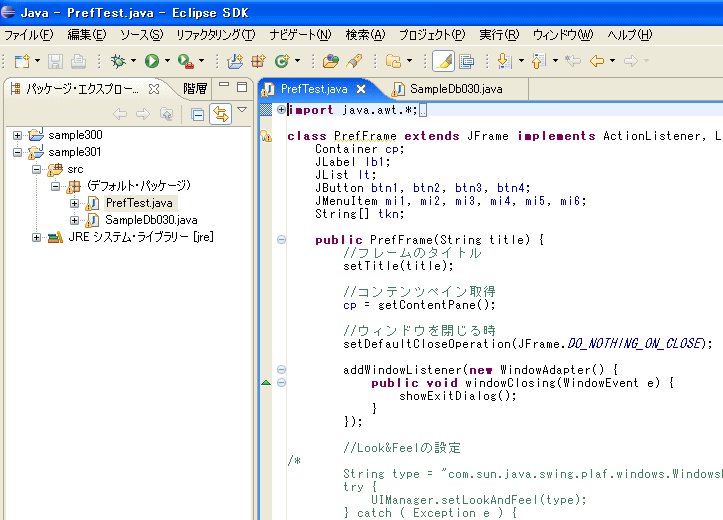Collapse the PrefFrame constructor fold marker

281,239
